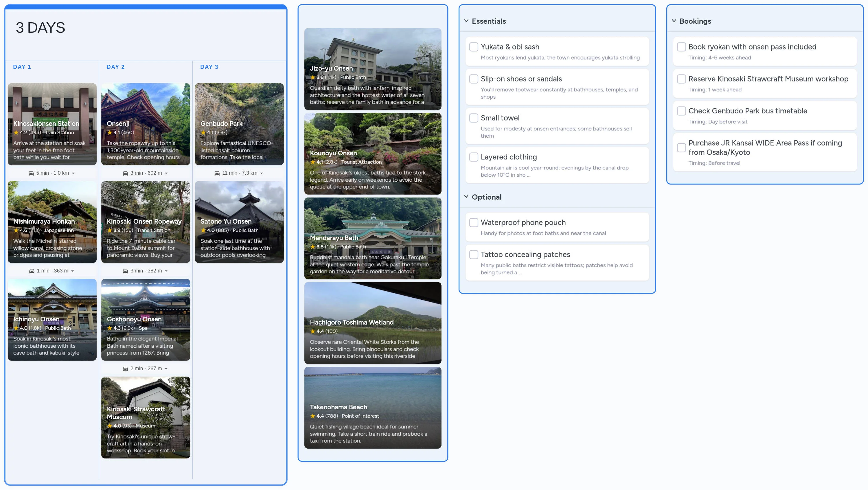This screenshot has width=868, height=490.
Task: Click the car icon under Kinosakionsen Station card
Action: tap(31, 173)
